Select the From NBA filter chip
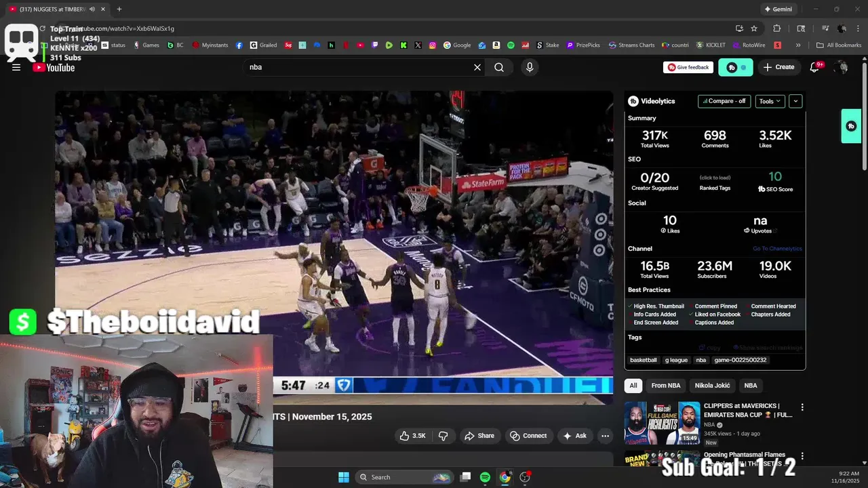868x488 pixels. (x=666, y=386)
